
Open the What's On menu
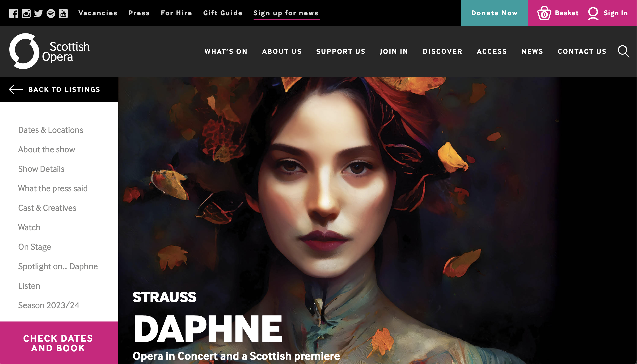[x=226, y=52]
